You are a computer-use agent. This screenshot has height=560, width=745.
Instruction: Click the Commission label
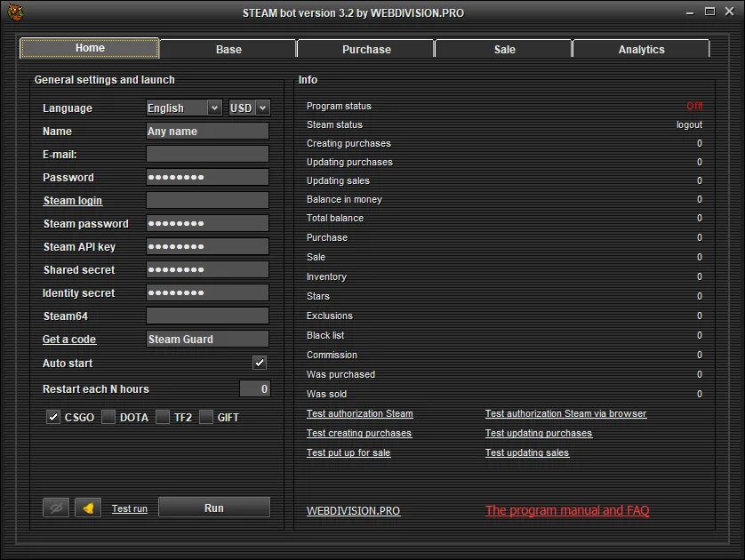click(x=332, y=355)
